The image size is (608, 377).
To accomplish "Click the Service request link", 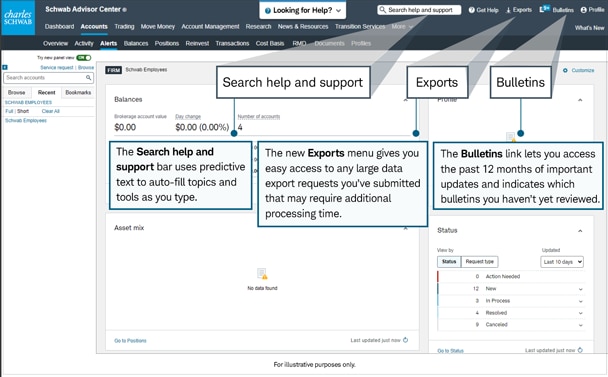I will click(x=57, y=67).
